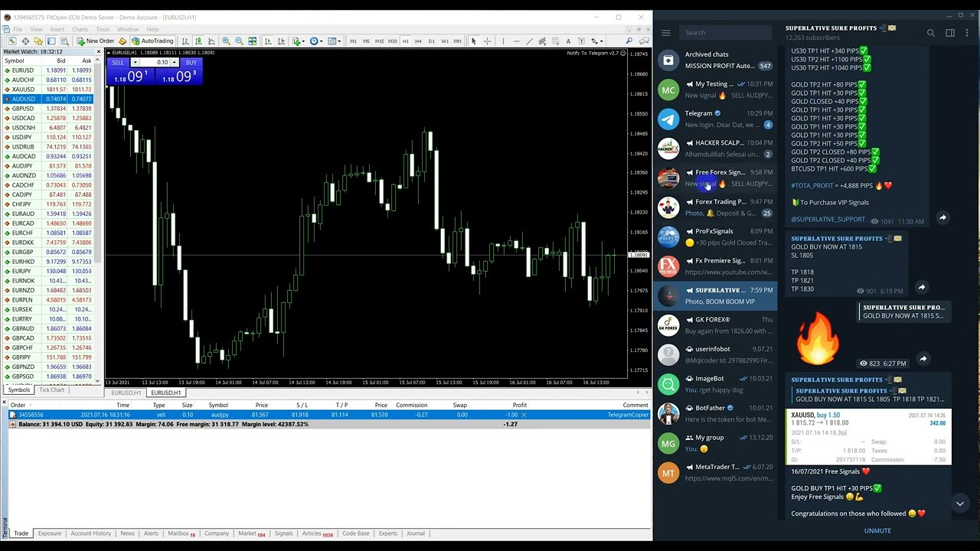Click the Zoom Out chart icon

pos(239,41)
